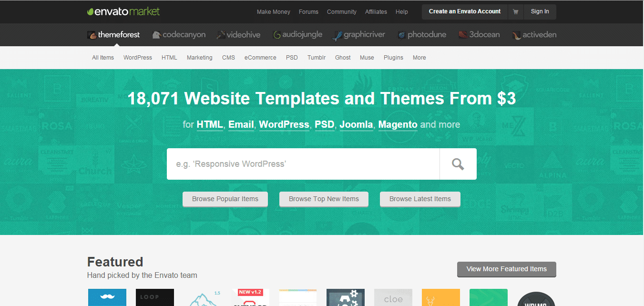Open the Plugins category
644x306 pixels.
[393, 58]
